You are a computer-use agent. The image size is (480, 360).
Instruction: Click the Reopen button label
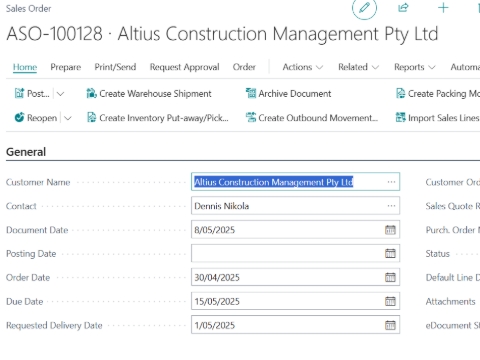point(42,118)
